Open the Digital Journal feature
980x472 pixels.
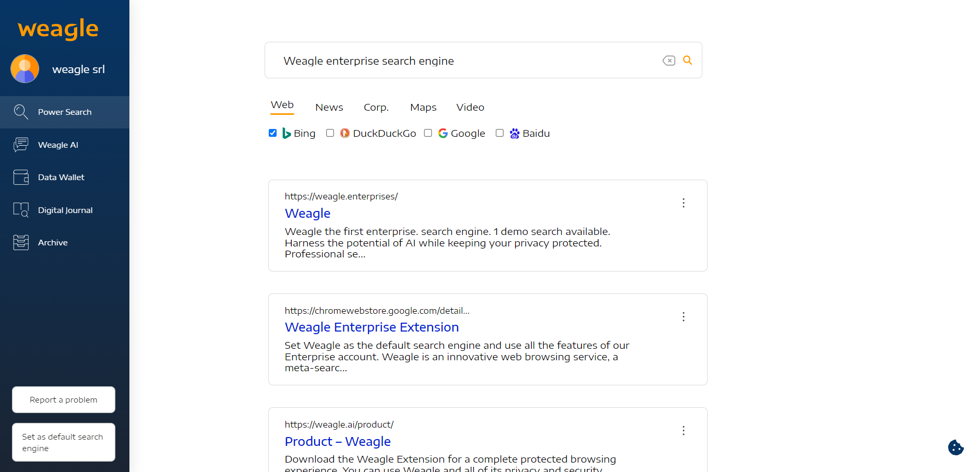(x=65, y=209)
